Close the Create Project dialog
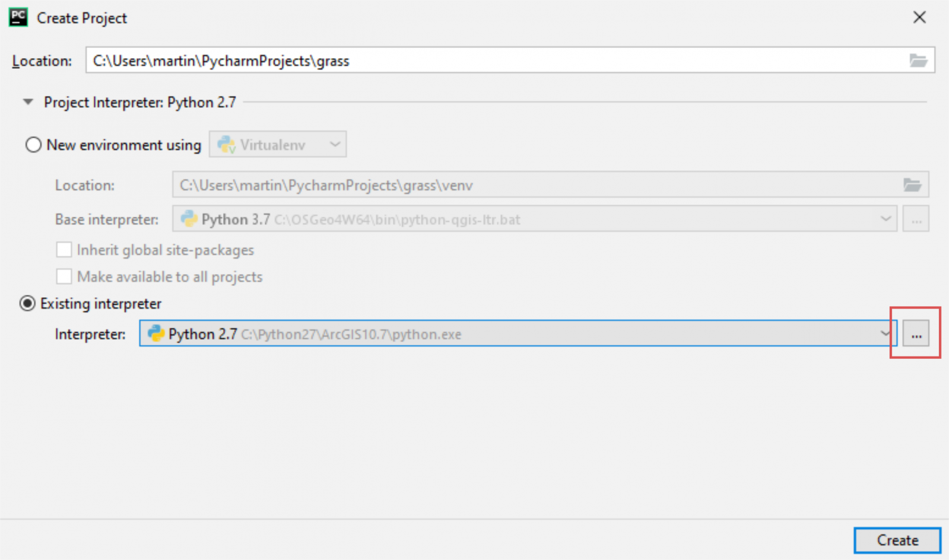The width and height of the screenshot is (949, 560). pos(919,18)
